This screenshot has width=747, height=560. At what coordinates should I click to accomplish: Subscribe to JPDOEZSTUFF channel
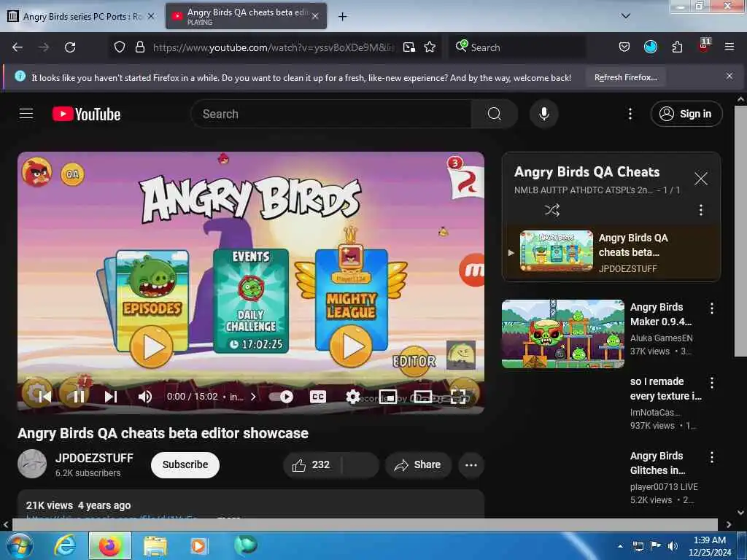coord(185,464)
